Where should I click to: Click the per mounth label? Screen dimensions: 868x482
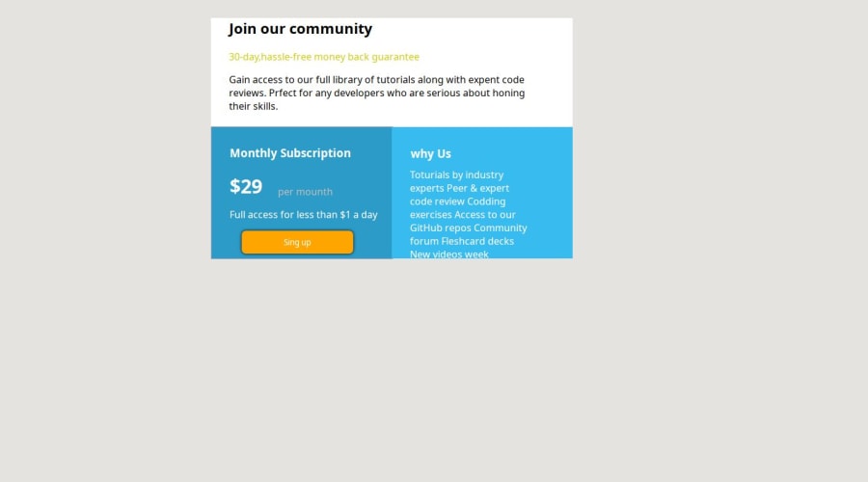tap(305, 192)
